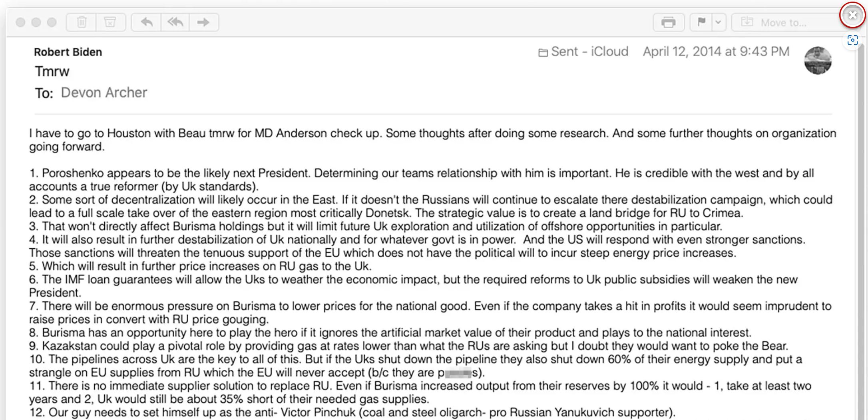Click the Sent - iCloud mailbox label
Viewport: 868px width, 420px height.
583,52
